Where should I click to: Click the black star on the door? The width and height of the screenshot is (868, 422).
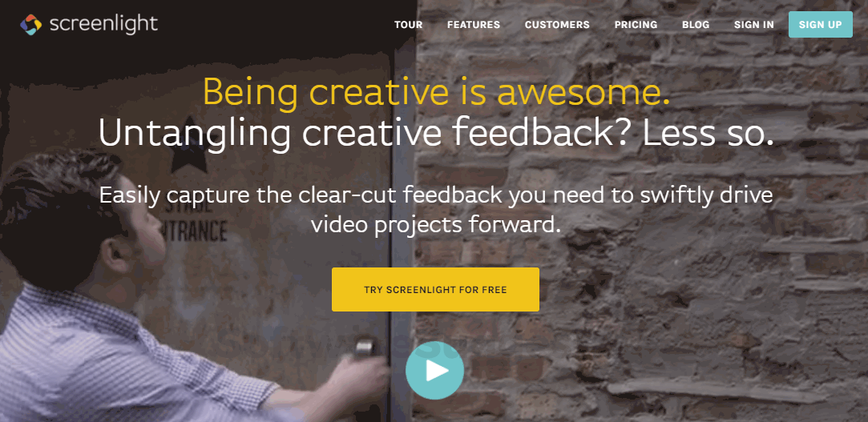tap(188, 147)
